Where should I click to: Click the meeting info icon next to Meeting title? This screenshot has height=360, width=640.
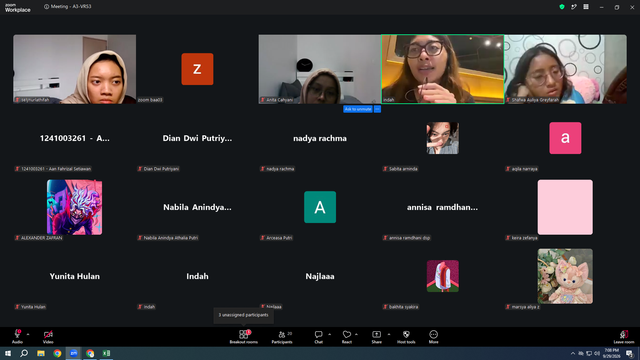tap(47, 7)
